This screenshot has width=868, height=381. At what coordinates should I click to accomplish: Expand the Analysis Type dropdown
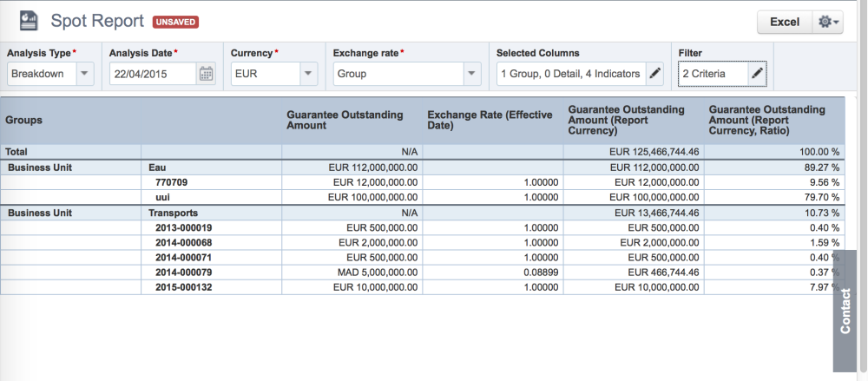(85, 74)
